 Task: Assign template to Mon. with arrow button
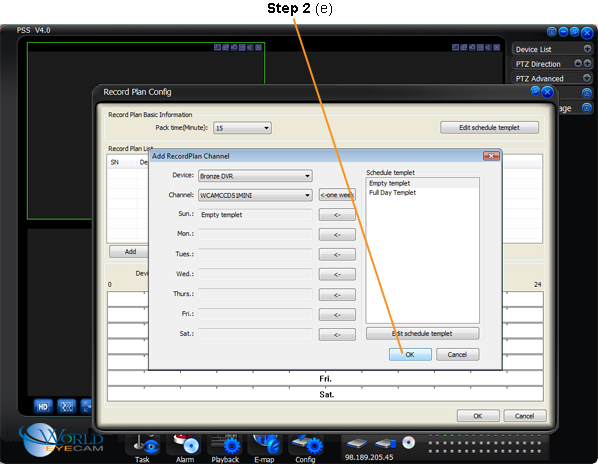point(337,234)
